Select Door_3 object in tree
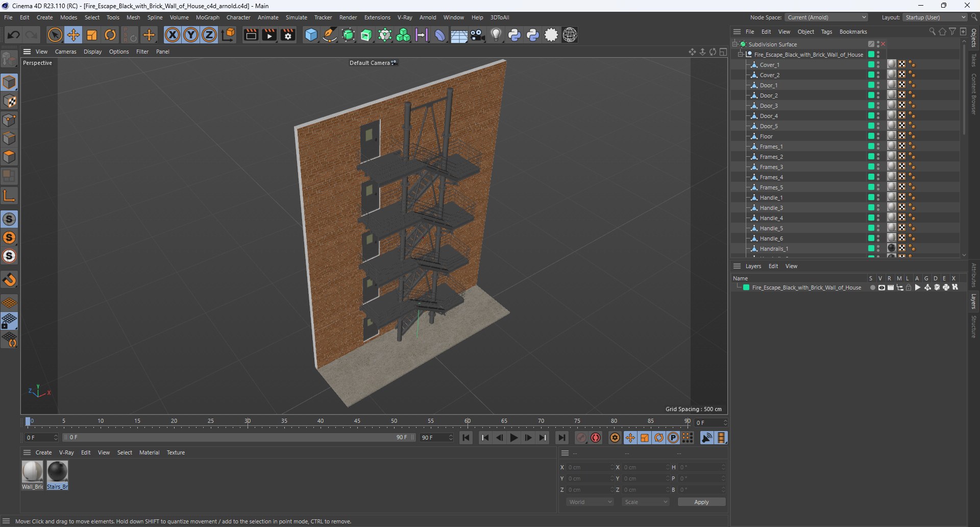Image resolution: width=980 pixels, height=527 pixels. pyautogui.click(x=769, y=106)
